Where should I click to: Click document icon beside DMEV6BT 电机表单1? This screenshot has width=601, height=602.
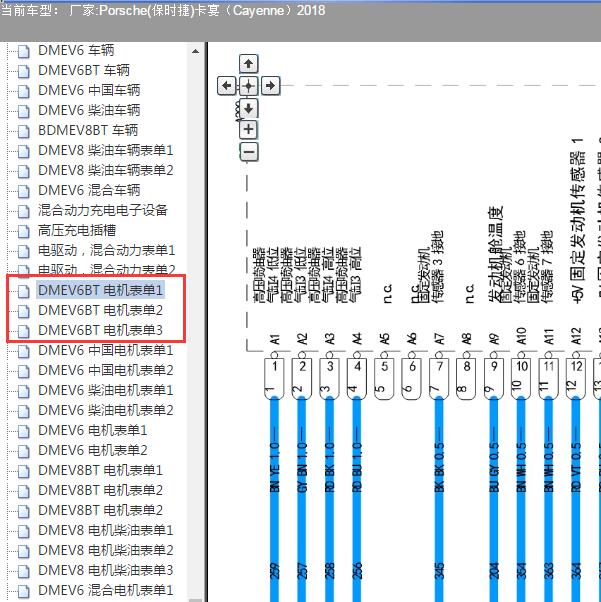pyautogui.click(x=24, y=291)
